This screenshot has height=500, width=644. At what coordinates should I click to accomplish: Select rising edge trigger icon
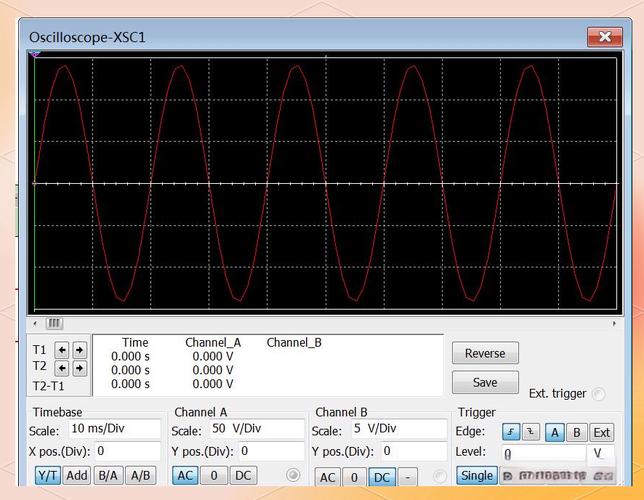click(x=511, y=432)
